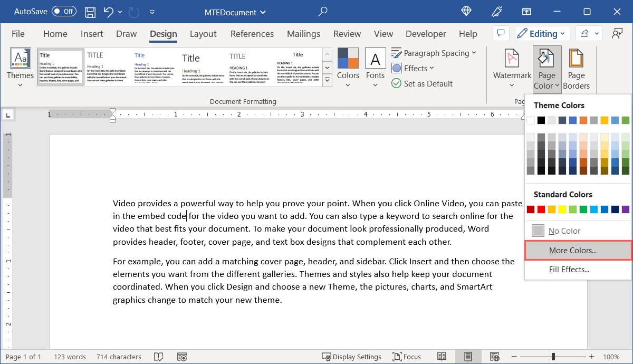The height and width of the screenshot is (364, 633).
Task: Open the Page Borders tool
Action: coord(576,68)
